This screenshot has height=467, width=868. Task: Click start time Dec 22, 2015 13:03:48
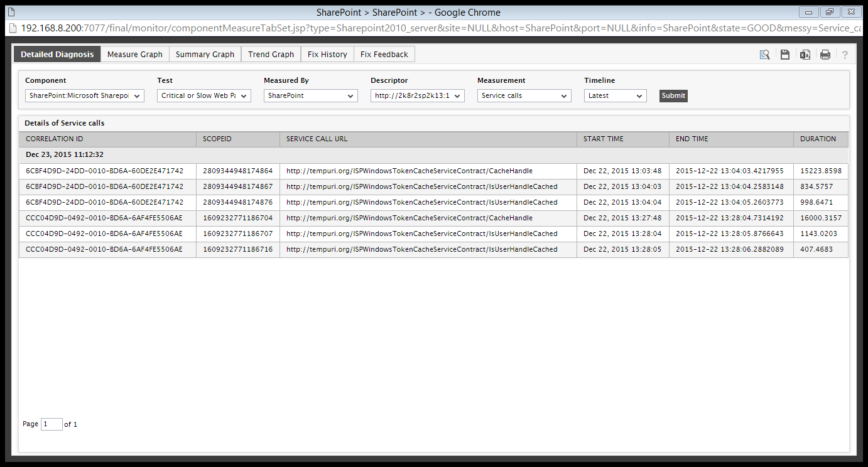(x=622, y=171)
